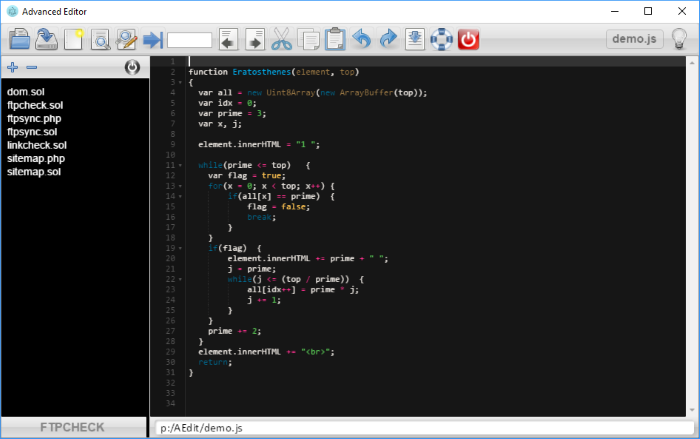Image resolution: width=700 pixels, height=439 pixels.
Task: Click the blue go-to-line arrow icon
Action: (x=152, y=40)
